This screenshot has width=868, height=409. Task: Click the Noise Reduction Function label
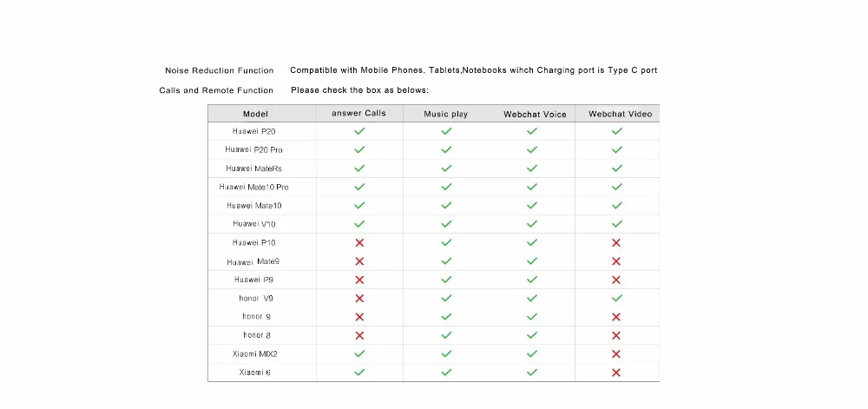coord(219,70)
